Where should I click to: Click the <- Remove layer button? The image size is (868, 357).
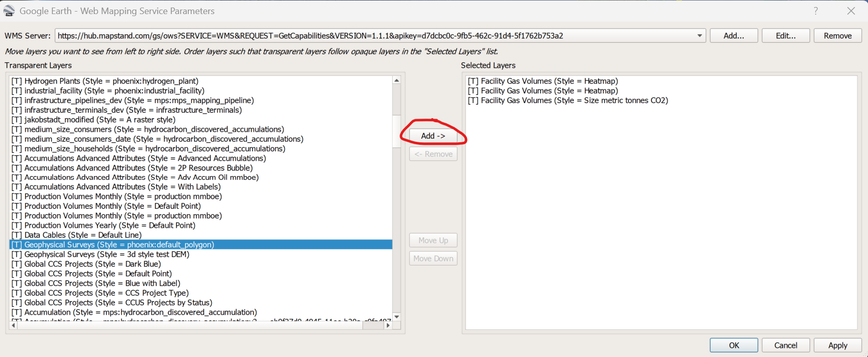pos(433,154)
